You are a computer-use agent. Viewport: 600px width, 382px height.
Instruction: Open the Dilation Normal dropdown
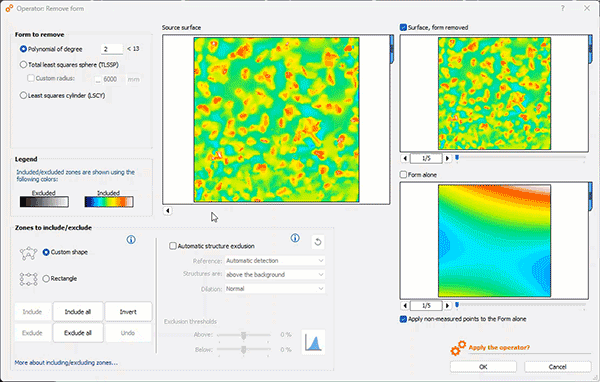(x=275, y=289)
